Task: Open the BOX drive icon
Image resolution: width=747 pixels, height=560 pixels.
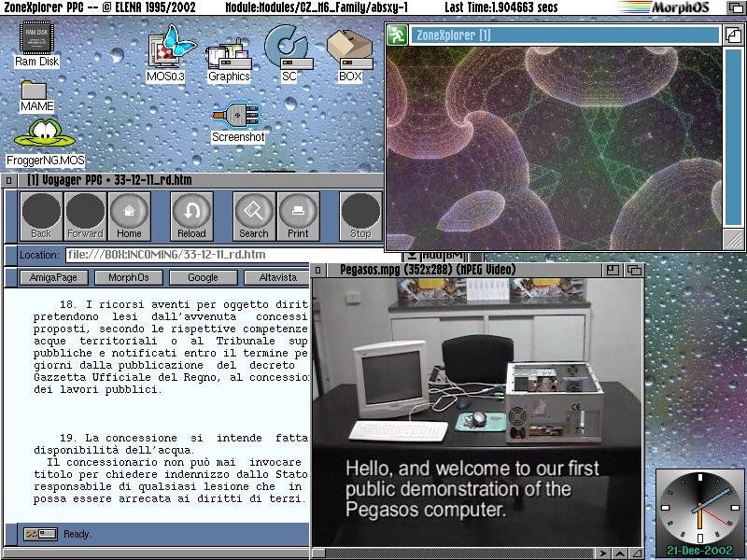Action: (x=350, y=47)
